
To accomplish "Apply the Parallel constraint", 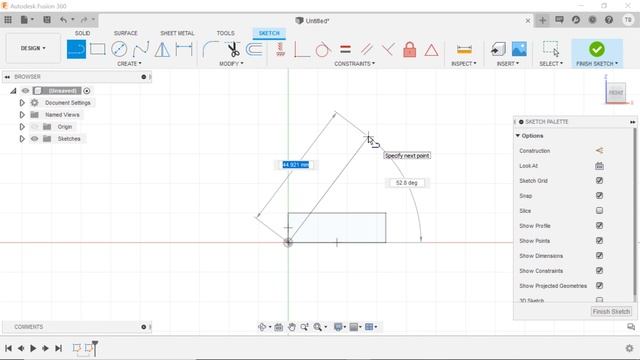I will [x=367, y=50].
